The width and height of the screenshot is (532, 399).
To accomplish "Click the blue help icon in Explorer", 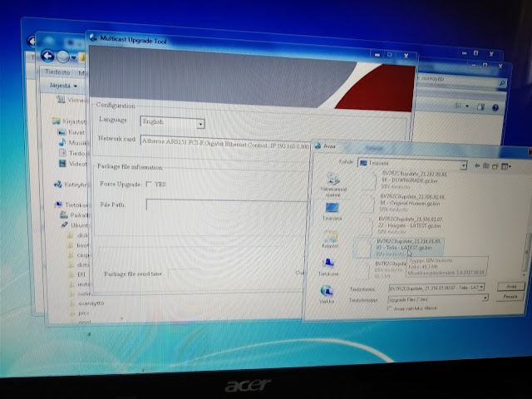I will [495, 108].
